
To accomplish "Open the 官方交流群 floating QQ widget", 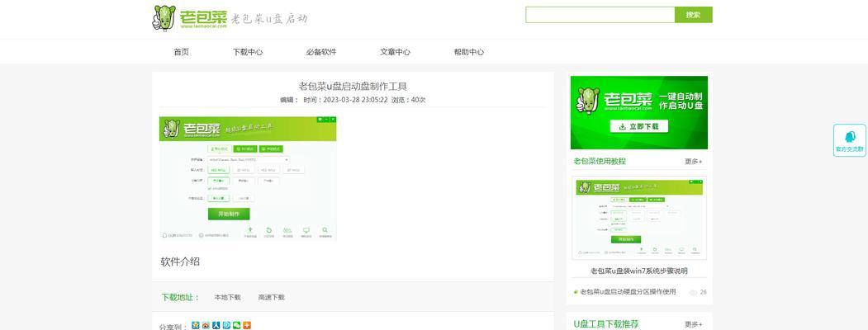I will click(849, 140).
